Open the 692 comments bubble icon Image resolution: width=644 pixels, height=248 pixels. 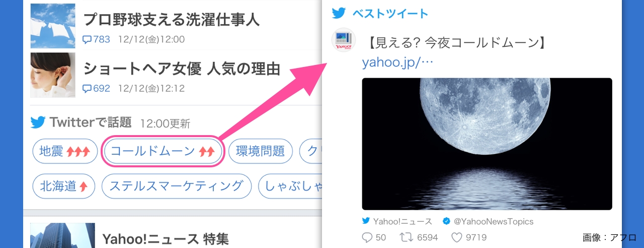87,89
